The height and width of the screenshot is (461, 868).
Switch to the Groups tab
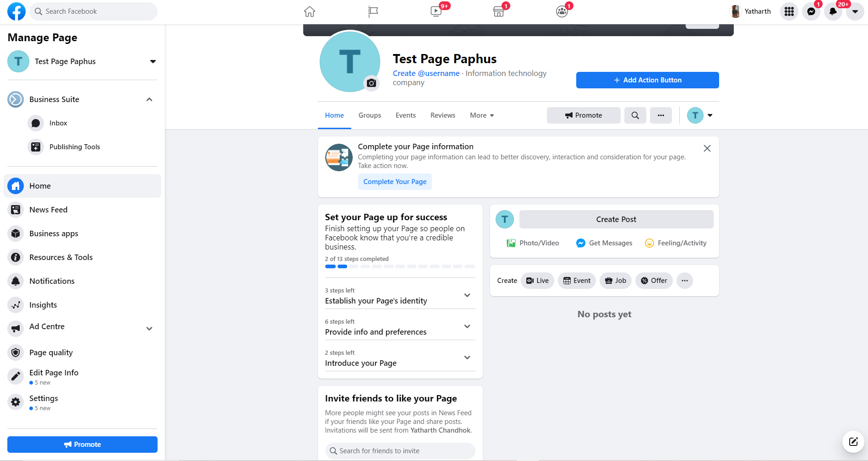coord(370,115)
